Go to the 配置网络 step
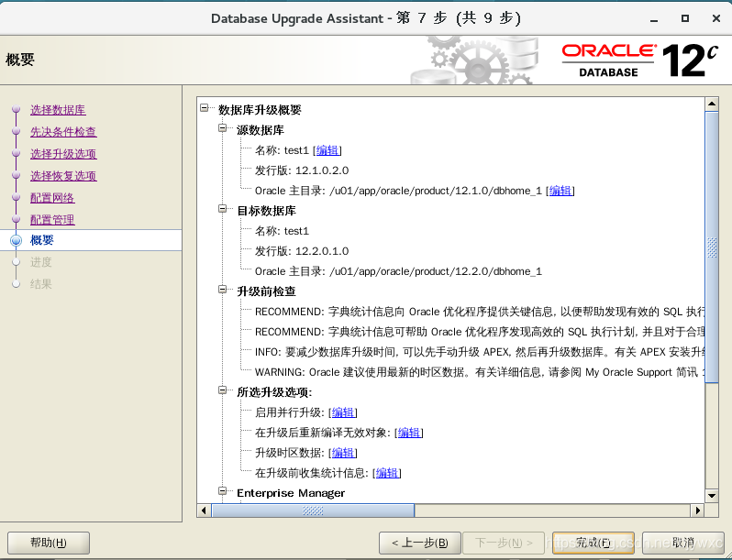Viewport: 732px width, 560px height. (52, 198)
